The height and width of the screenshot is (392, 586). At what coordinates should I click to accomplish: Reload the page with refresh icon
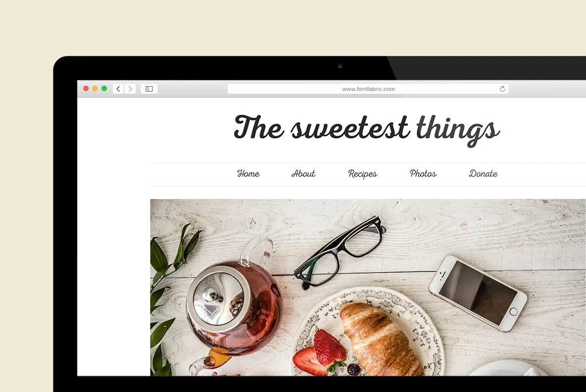pyautogui.click(x=502, y=89)
